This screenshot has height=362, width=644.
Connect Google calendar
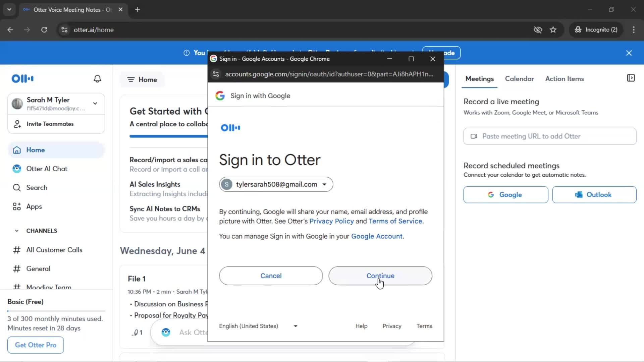(506, 195)
